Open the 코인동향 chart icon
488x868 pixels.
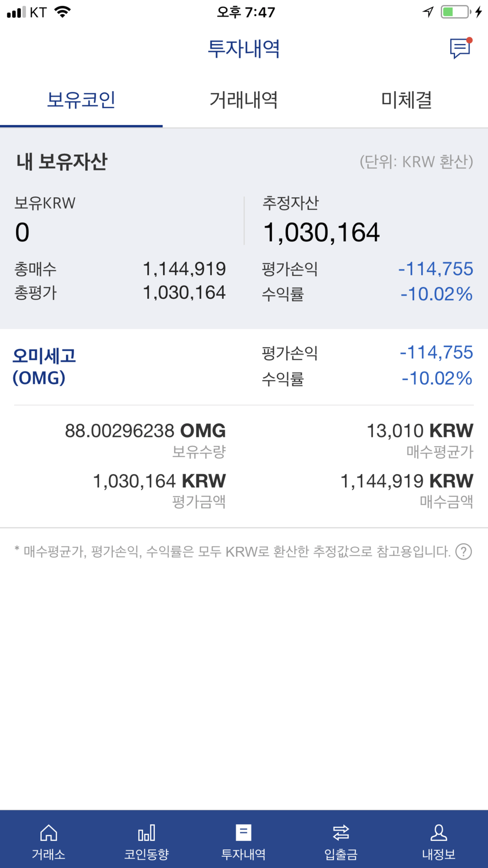[146, 833]
